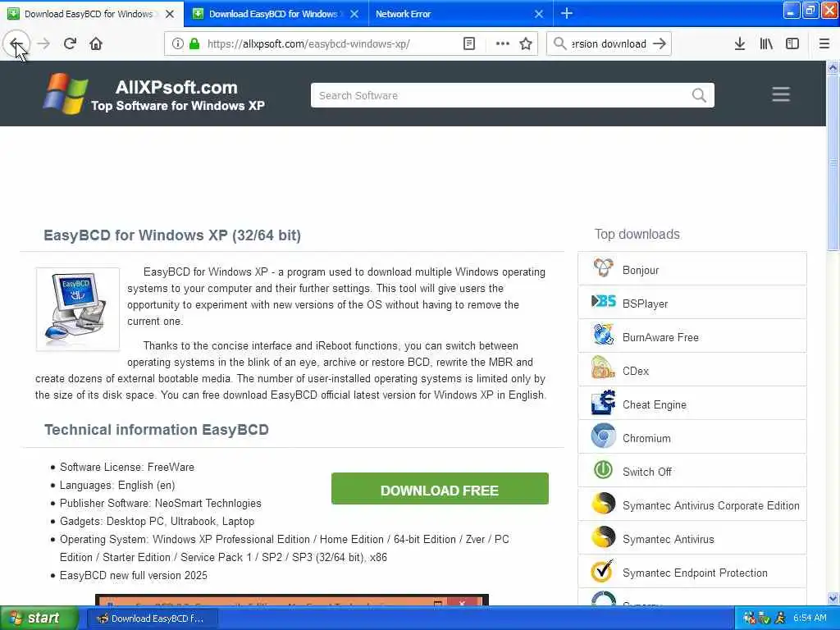Open the Switch Off link

[x=646, y=472]
